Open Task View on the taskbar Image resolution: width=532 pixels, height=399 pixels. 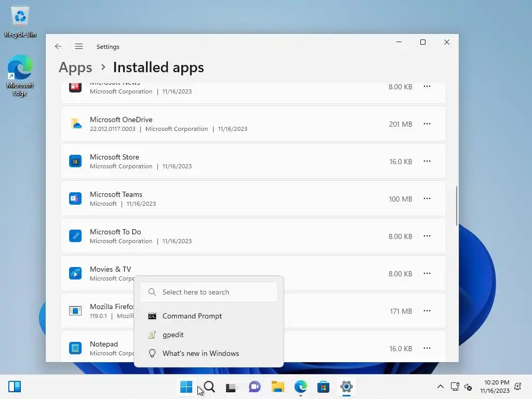232,387
